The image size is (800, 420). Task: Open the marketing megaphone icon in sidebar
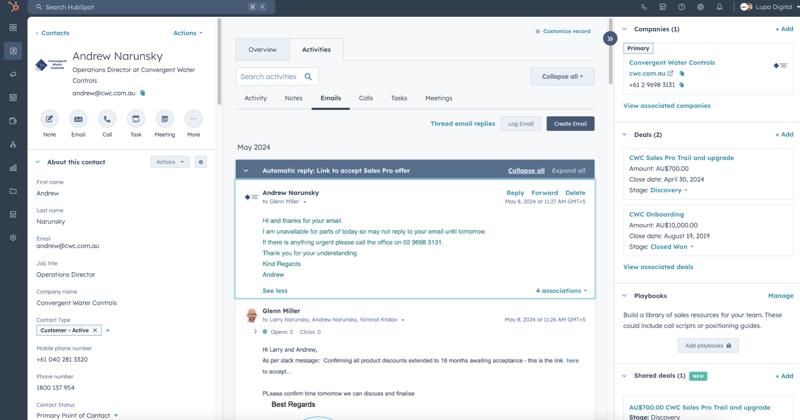(x=13, y=75)
